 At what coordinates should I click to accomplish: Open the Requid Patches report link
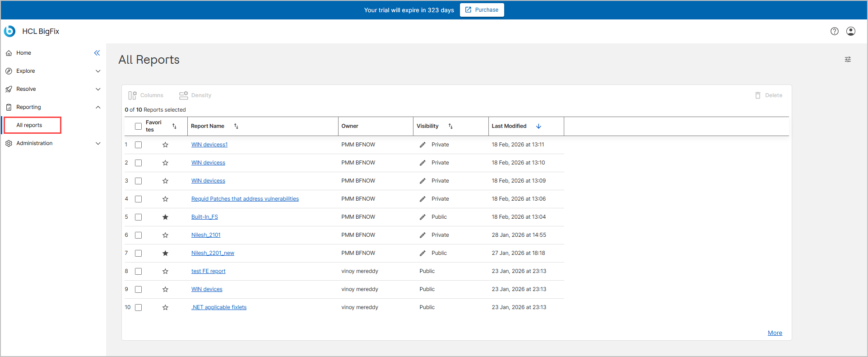[245, 199]
